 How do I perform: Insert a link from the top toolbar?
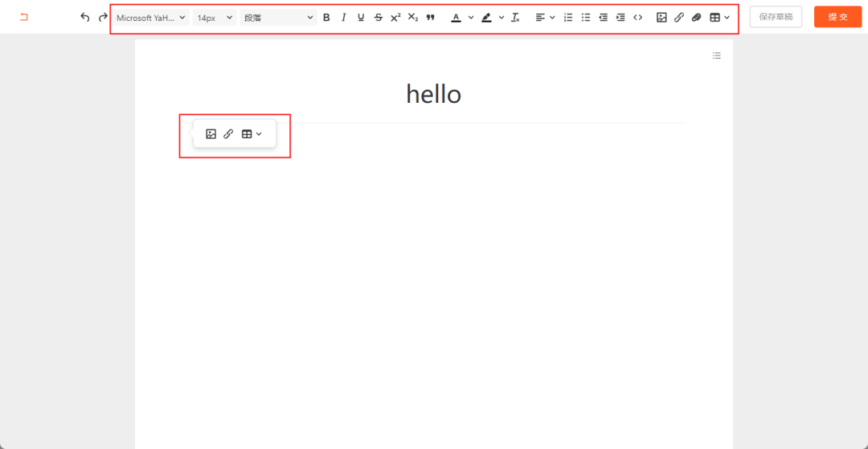click(x=678, y=18)
